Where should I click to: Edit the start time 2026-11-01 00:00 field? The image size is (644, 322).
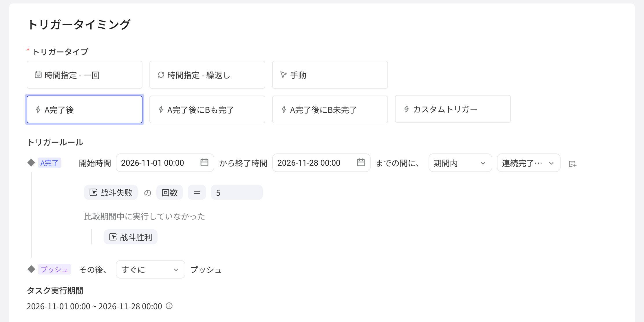pos(165,163)
